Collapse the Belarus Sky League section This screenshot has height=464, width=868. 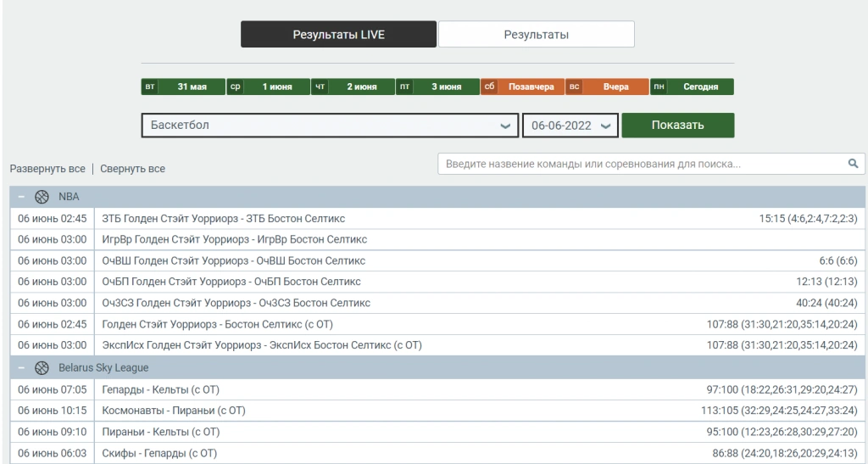pyautogui.click(x=22, y=368)
